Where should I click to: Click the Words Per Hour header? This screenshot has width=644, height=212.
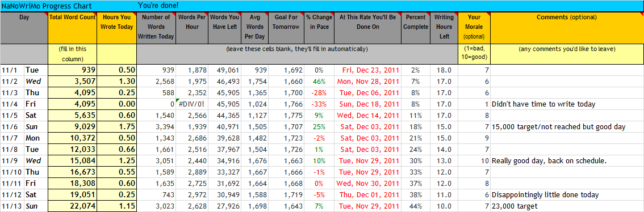(192, 28)
